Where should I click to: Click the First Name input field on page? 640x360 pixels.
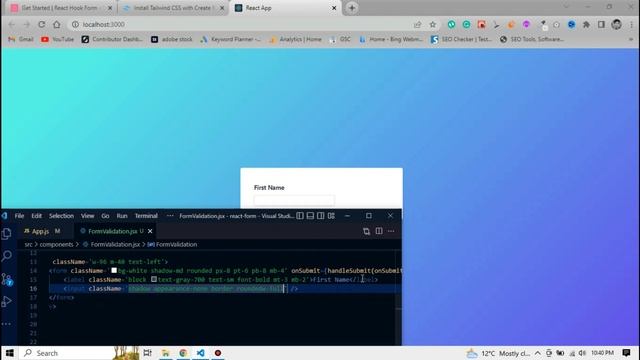coord(294,200)
